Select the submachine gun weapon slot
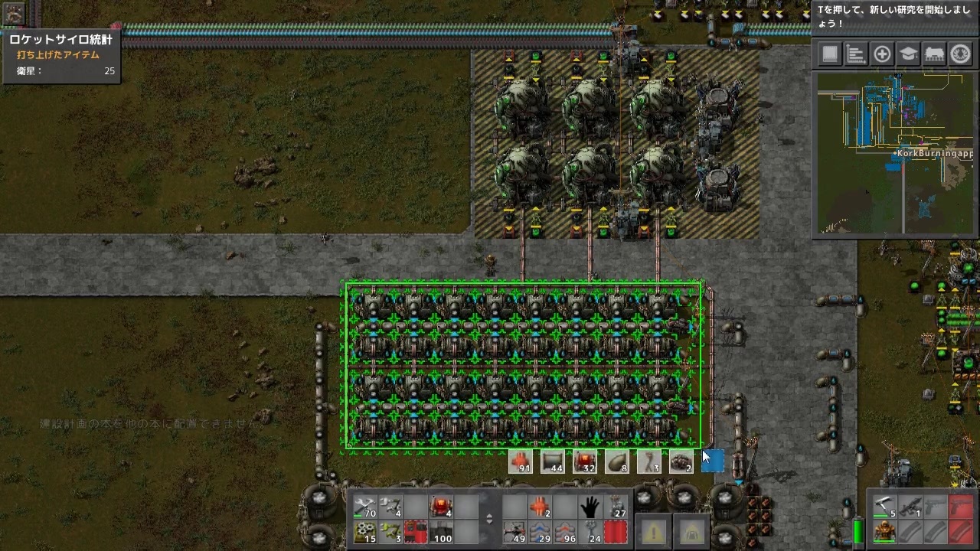Screen dimensions: 980x551 [x=910, y=507]
